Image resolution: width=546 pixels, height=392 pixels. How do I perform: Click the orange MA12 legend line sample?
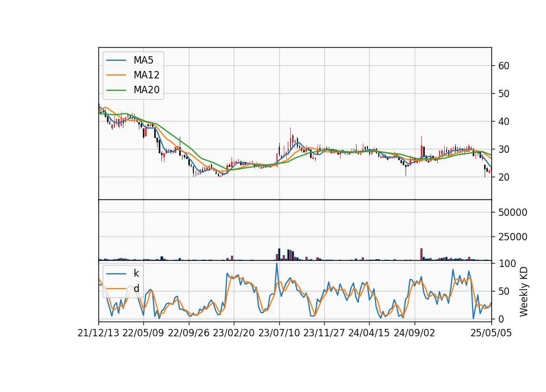click(x=116, y=75)
